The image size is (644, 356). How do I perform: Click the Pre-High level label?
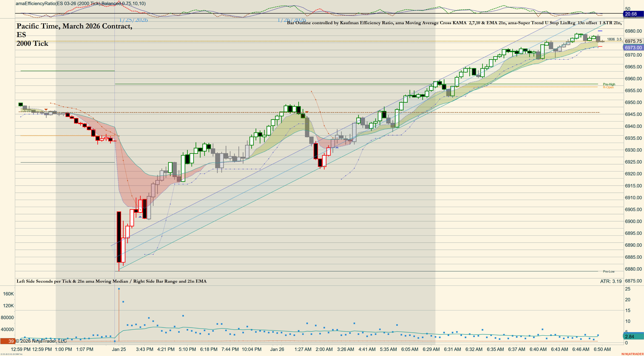[x=609, y=84]
